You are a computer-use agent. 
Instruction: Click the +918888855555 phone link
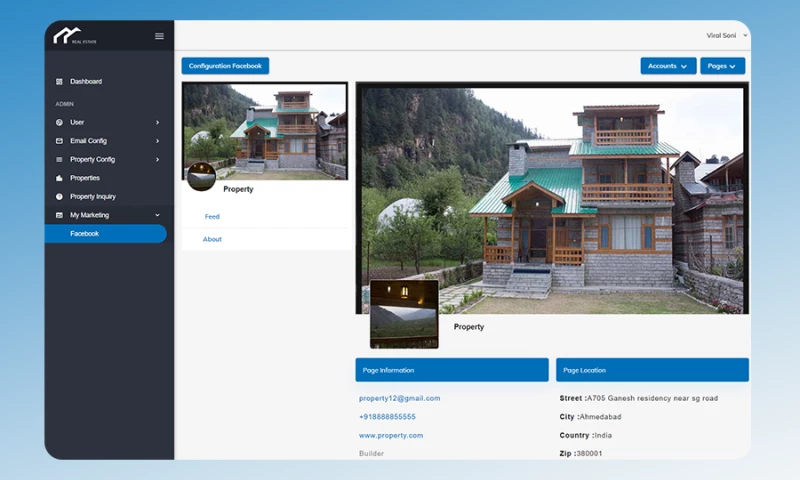(387, 417)
